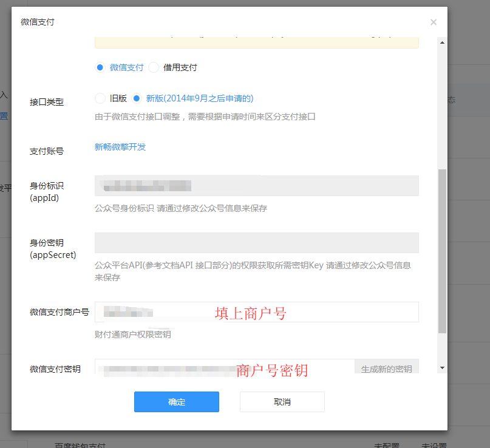Click 生成新的密钥 button
This screenshot has width=490, height=448.
tap(387, 367)
